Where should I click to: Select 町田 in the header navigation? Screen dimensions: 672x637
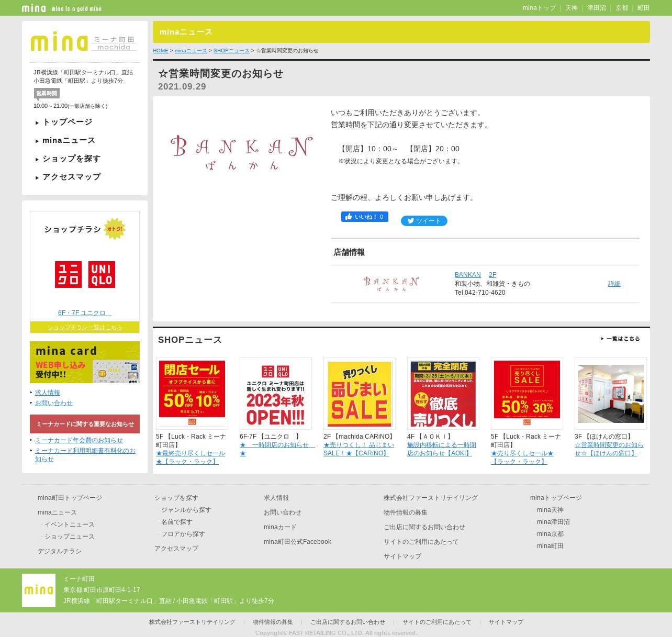pyautogui.click(x=644, y=8)
